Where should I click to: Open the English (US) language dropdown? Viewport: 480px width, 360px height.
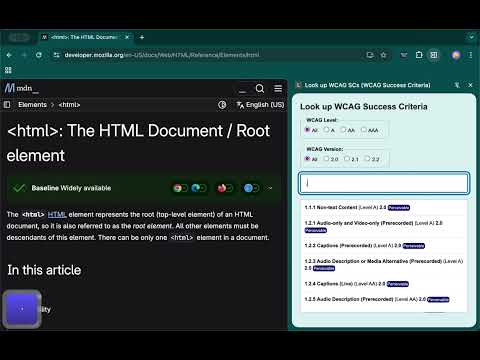(x=260, y=105)
